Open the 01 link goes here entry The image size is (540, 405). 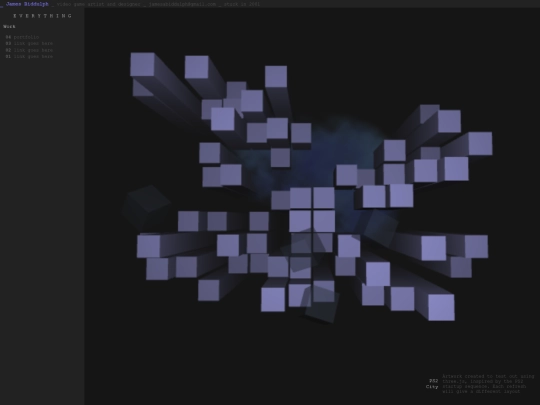(29, 56)
